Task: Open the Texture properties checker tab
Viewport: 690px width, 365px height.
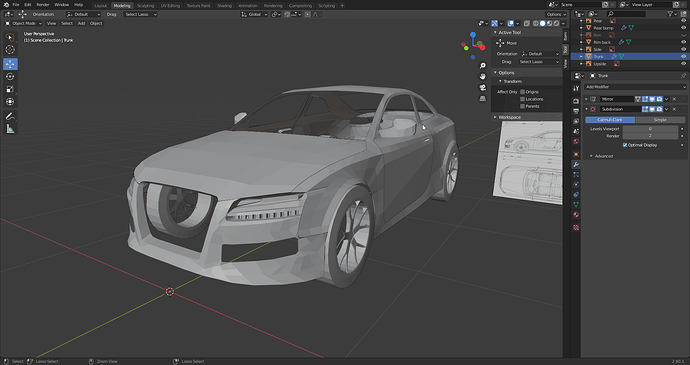Action: (x=576, y=228)
